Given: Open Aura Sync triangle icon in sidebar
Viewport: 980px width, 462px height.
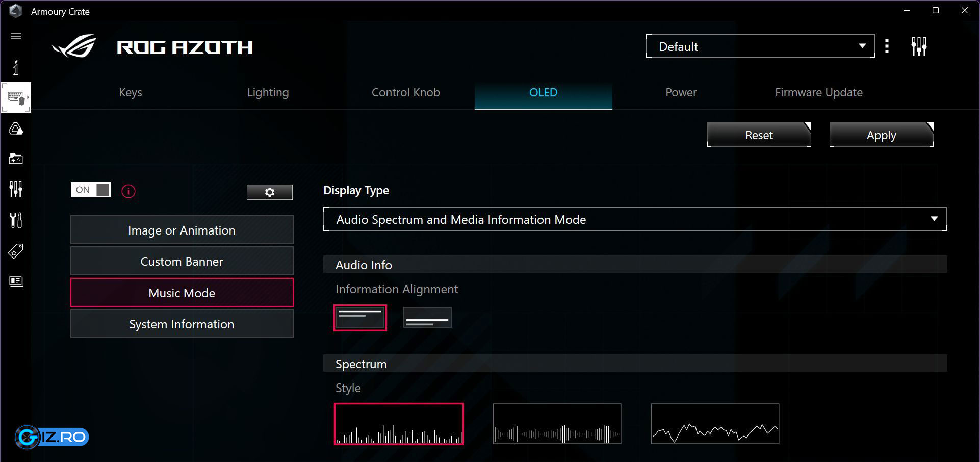Looking at the screenshot, I should [x=16, y=129].
